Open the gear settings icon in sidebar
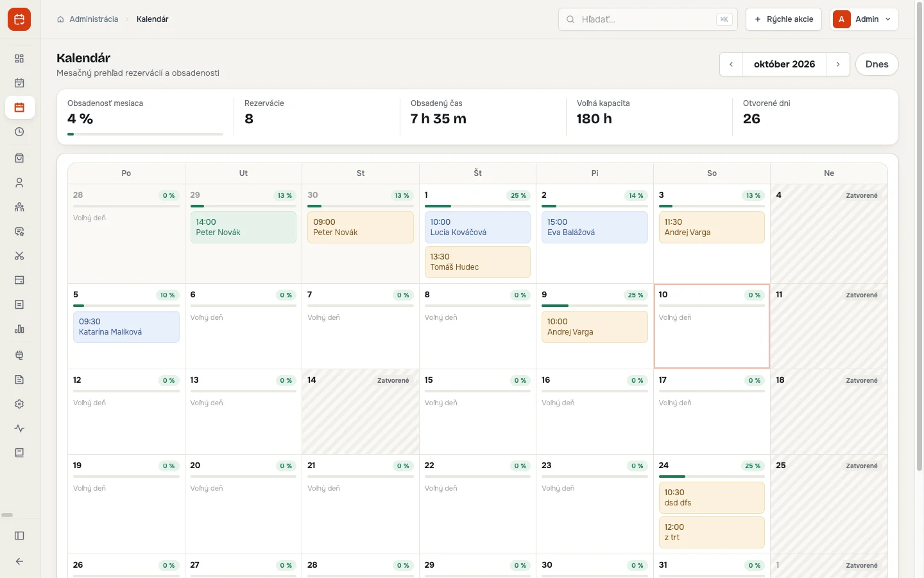Image resolution: width=924 pixels, height=578 pixels. coord(19,404)
